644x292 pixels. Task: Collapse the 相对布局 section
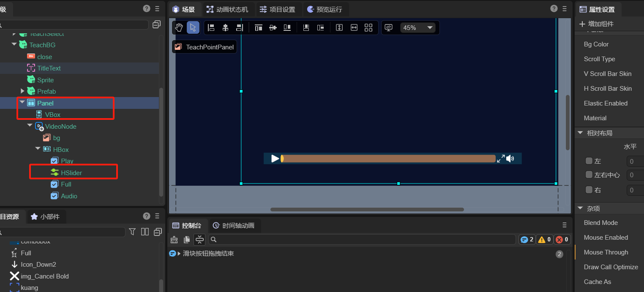tap(581, 132)
